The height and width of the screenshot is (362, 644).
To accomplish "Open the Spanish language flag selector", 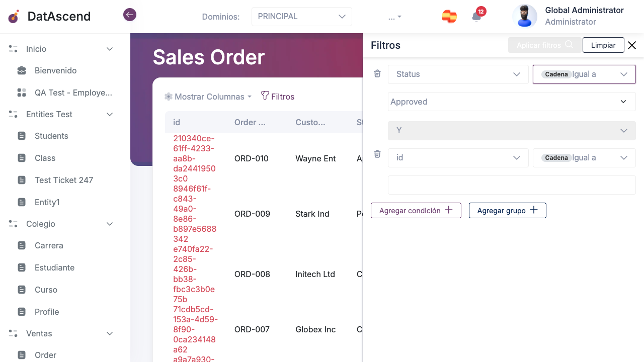I will 449,17.
